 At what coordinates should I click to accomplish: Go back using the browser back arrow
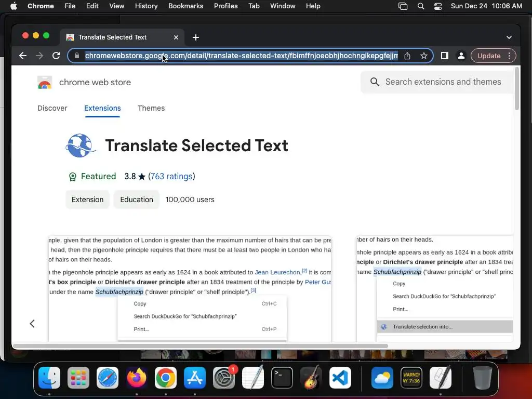[23, 56]
